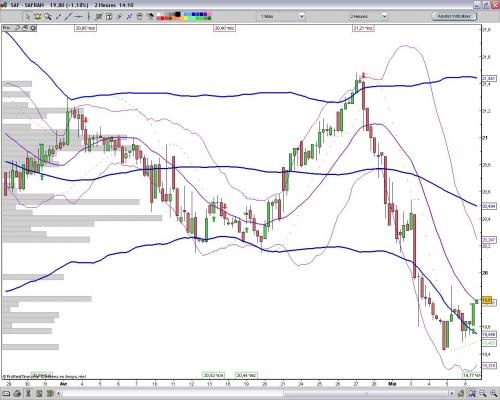Click the '19,548' axis value label
500x400 pixels.
point(489,334)
